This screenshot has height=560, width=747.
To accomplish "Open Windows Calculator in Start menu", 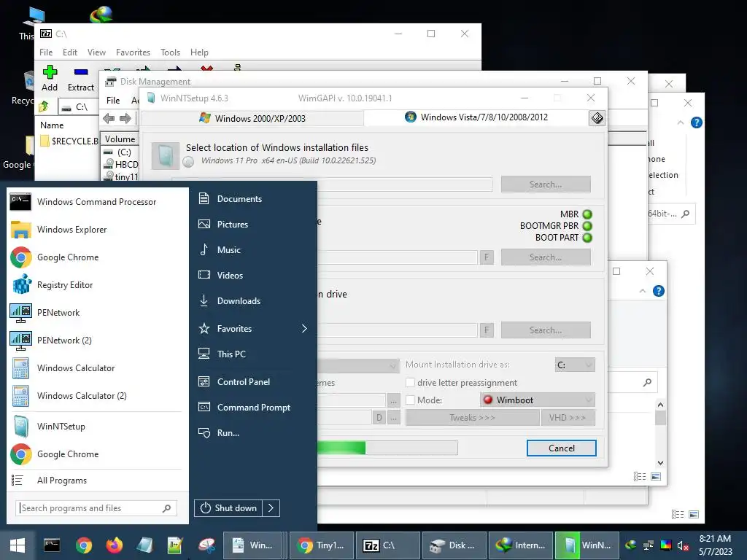I will tap(97, 368).
